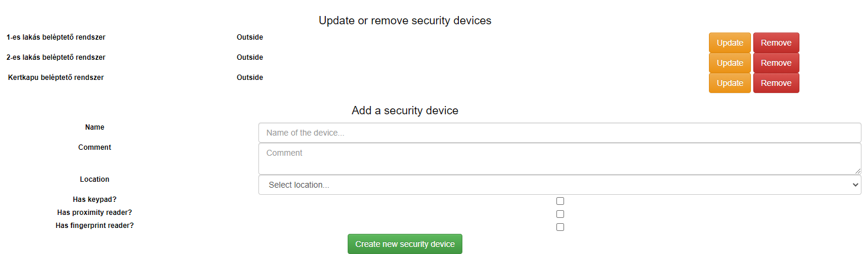Click the 2-es lakás beléptető rendszer name text
This screenshot has width=868, height=254.
click(56, 57)
